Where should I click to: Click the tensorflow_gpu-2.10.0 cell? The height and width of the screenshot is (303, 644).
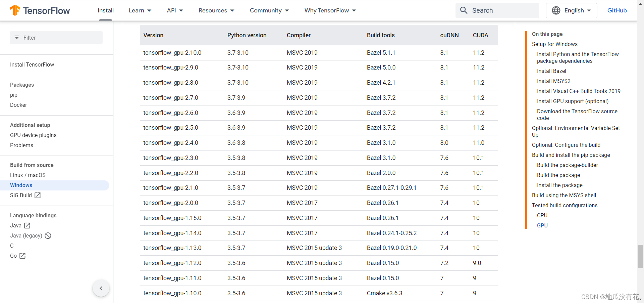coord(172,53)
